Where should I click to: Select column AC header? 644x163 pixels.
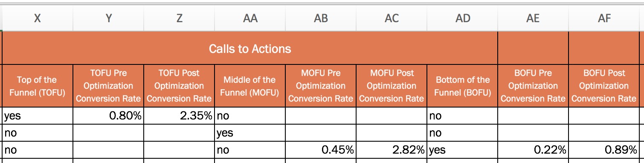tap(392, 18)
